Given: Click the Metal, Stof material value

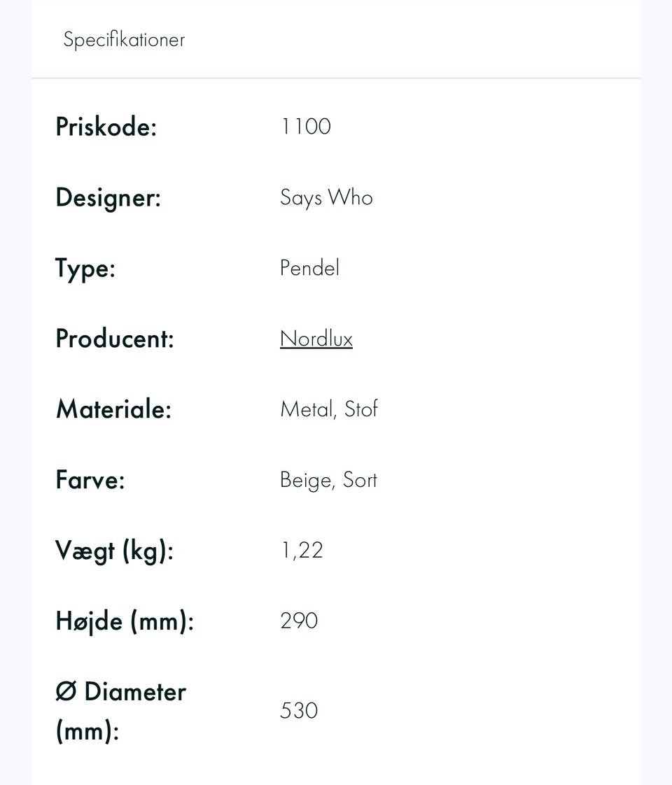Looking at the screenshot, I should coord(328,409).
